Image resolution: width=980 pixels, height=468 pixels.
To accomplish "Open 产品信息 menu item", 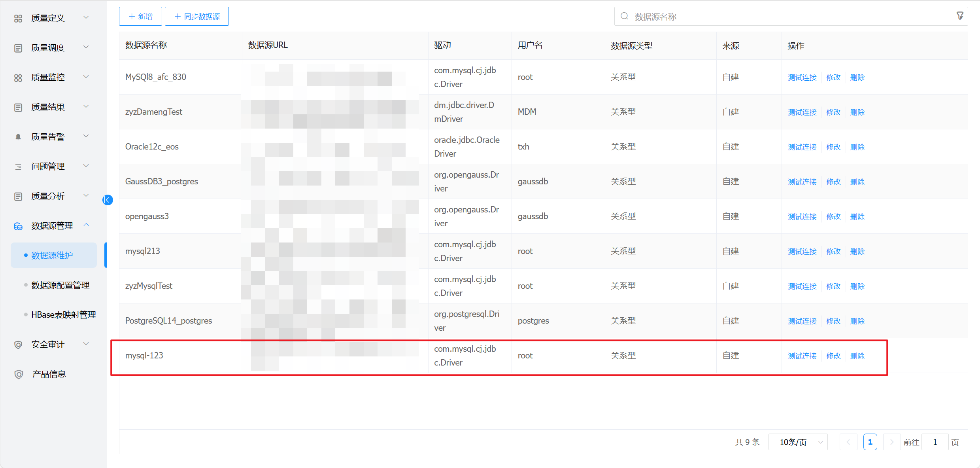I will point(49,374).
